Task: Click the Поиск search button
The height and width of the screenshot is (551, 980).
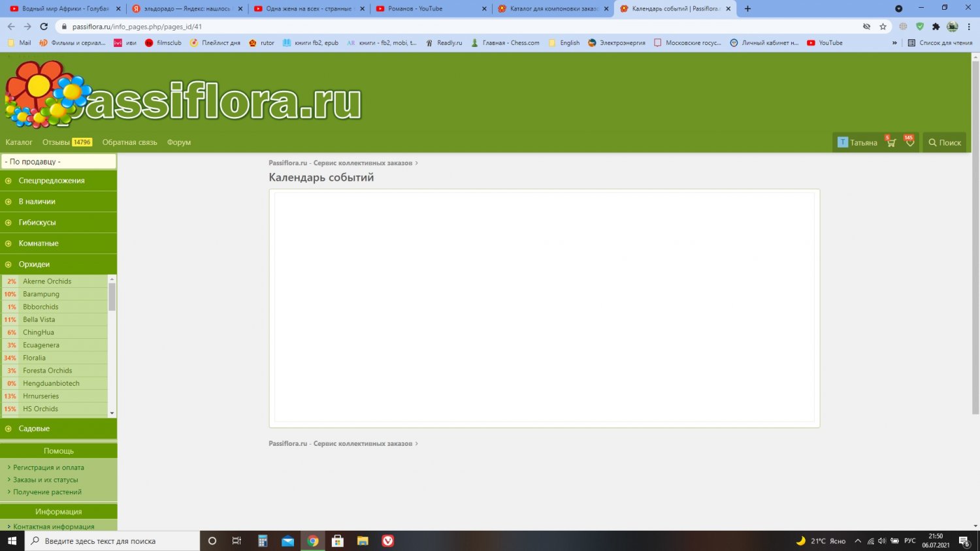Action: 944,142
